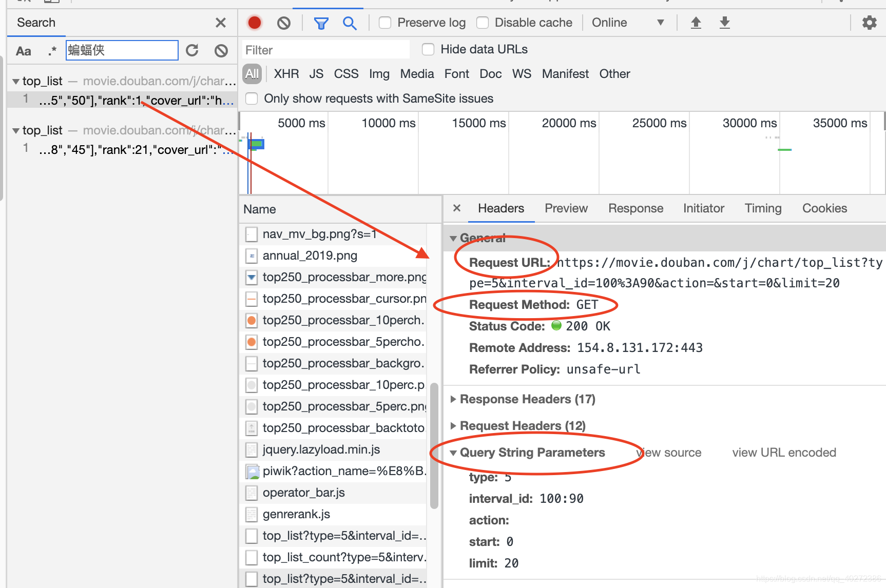The width and height of the screenshot is (886, 588).
Task: Filter requests by JS
Action: click(x=316, y=74)
